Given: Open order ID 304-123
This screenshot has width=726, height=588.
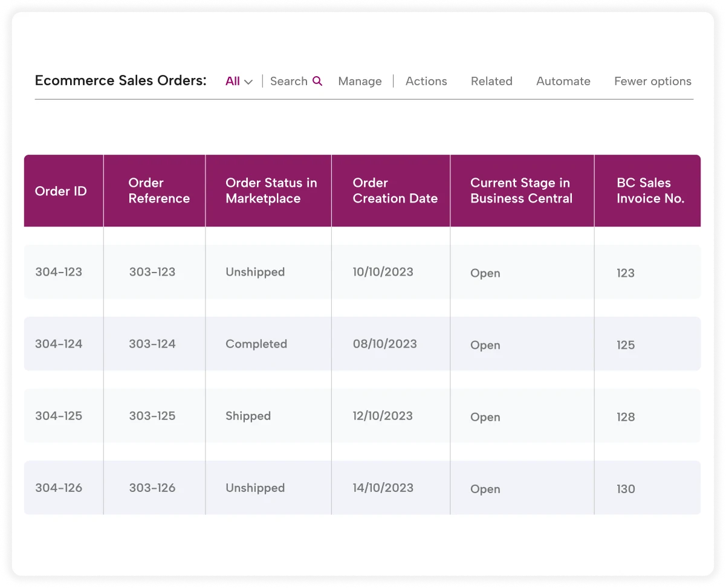Looking at the screenshot, I should (x=59, y=272).
